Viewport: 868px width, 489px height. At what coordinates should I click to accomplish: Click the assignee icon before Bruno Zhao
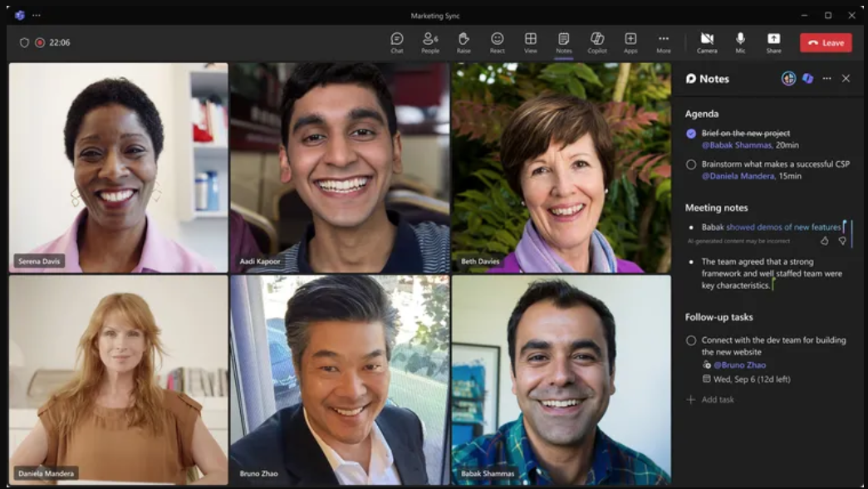[706, 364]
